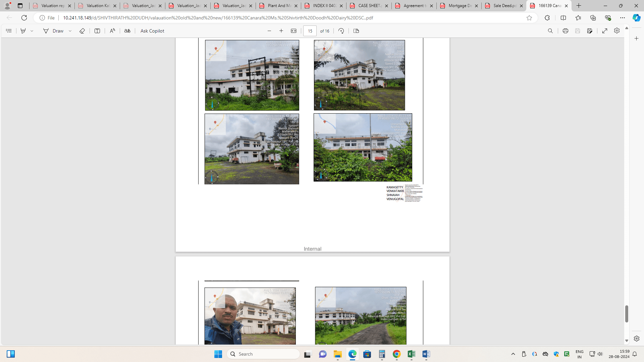This screenshot has width=644, height=362.
Task: Open Settings and more menu
Action: click(623, 18)
